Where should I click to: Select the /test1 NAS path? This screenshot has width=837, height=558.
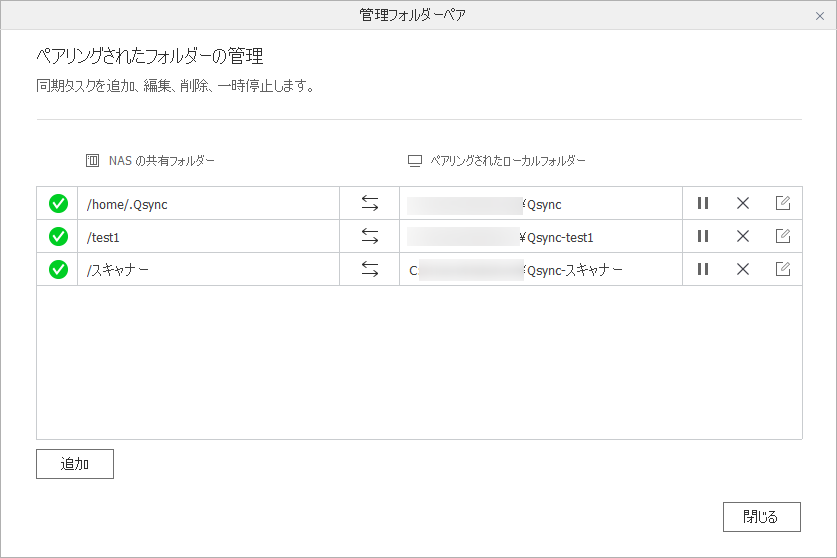103,238
